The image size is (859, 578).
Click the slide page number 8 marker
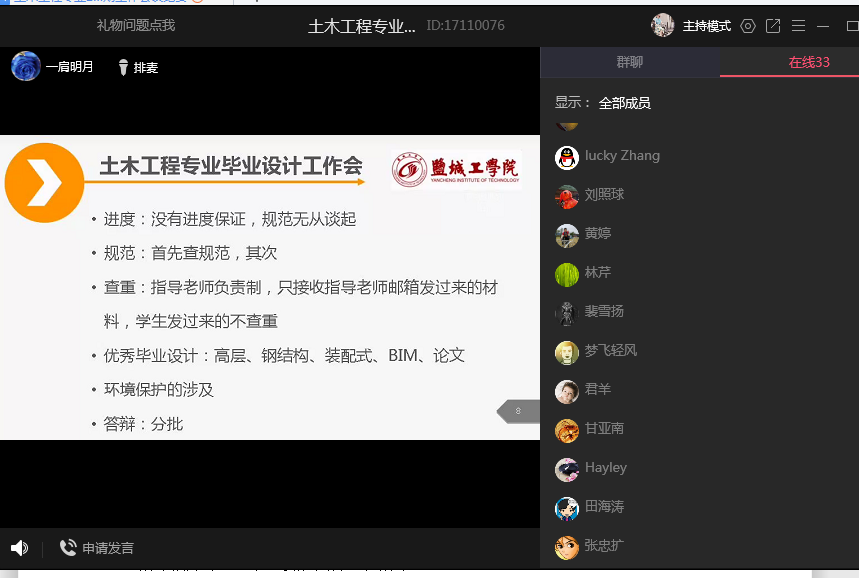click(518, 411)
